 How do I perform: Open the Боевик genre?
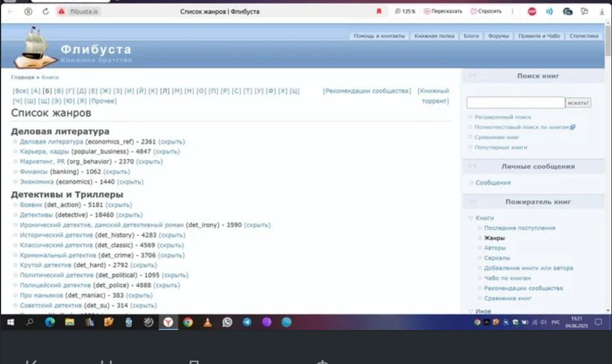[x=31, y=205]
